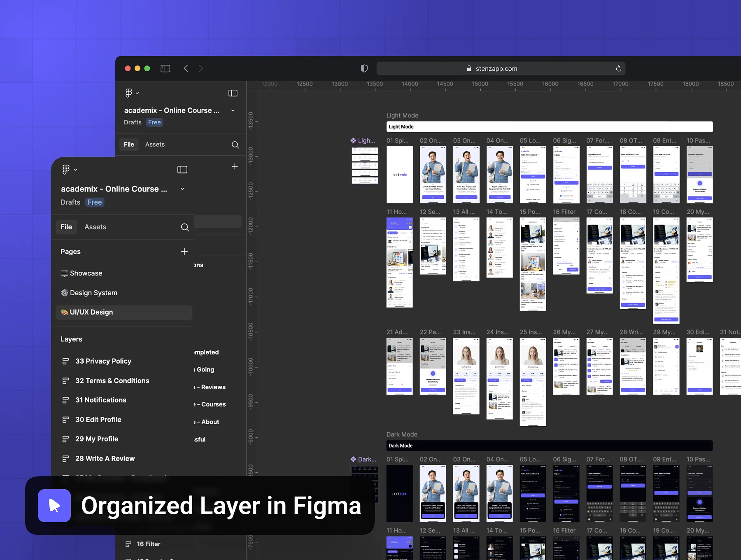Open dark mode 06 Signup frame thumbnail
Viewport: 741px width, 560px height.
click(566, 494)
